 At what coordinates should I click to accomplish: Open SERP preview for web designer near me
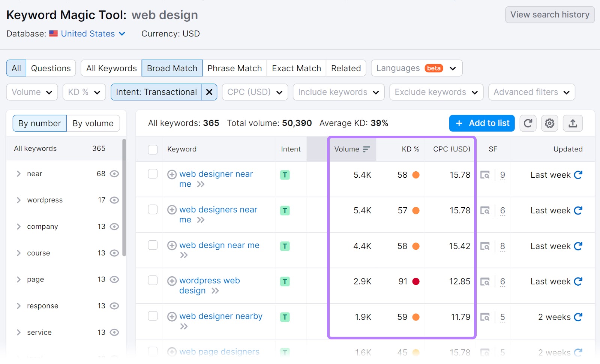click(x=485, y=175)
